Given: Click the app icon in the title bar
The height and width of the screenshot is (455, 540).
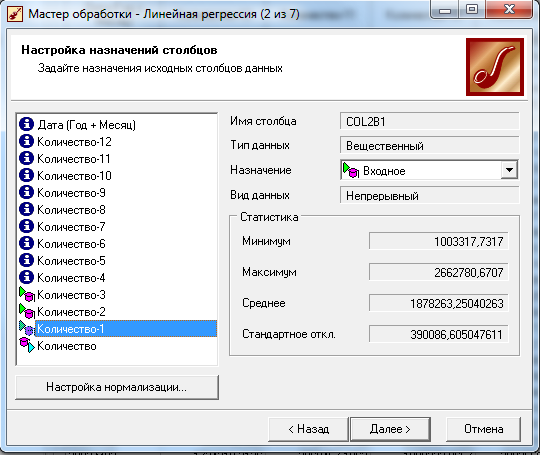Looking at the screenshot, I should tap(15, 14).
